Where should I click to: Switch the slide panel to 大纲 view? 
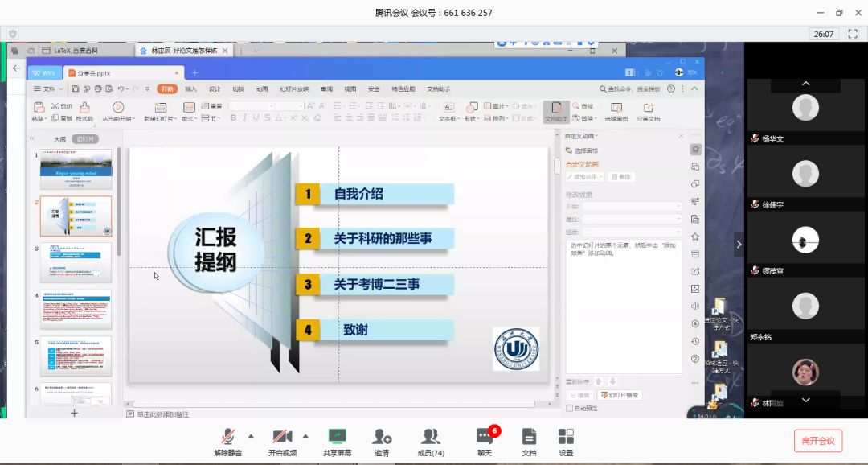pyautogui.click(x=59, y=139)
